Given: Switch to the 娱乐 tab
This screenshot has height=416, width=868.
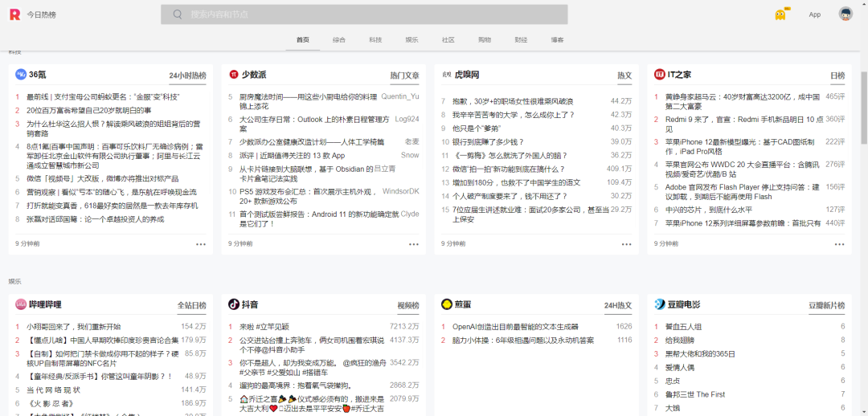Looking at the screenshot, I should click(411, 40).
